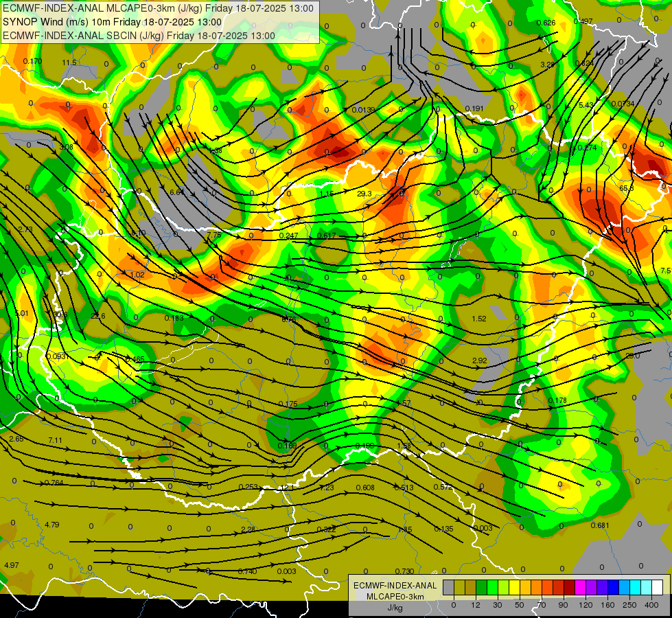Click the map value 7.11
Image resolution: width=672 pixels, height=618 pixels.
click(x=56, y=440)
